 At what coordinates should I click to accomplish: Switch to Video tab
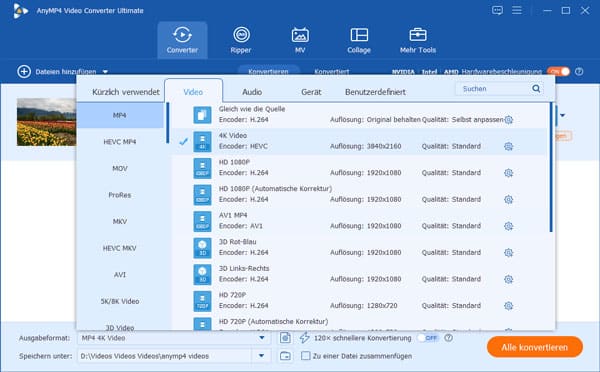pyautogui.click(x=193, y=92)
